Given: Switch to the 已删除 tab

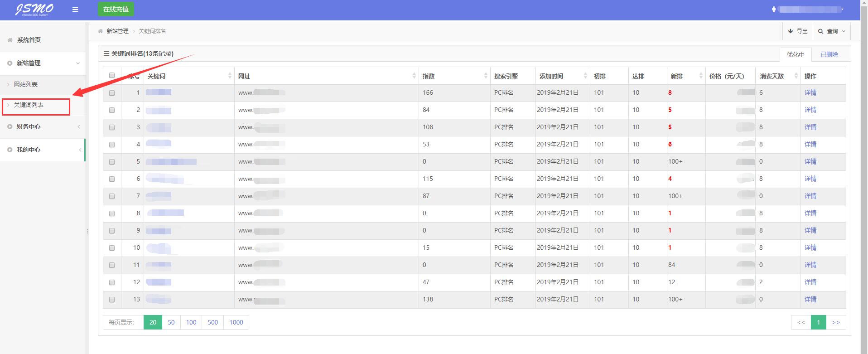Looking at the screenshot, I should point(829,54).
